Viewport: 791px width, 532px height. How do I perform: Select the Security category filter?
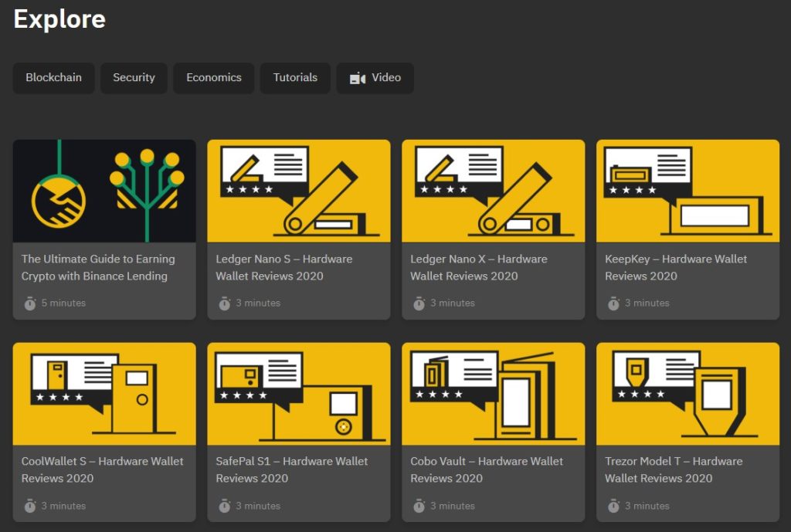click(134, 78)
